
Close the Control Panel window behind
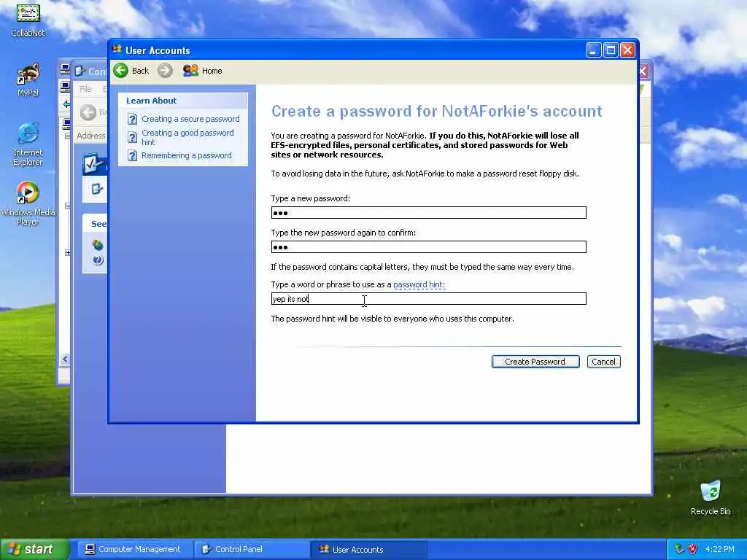tap(643, 71)
